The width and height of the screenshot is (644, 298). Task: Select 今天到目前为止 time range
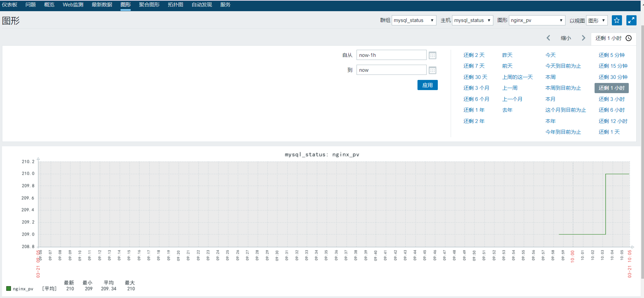click(563, 66)
